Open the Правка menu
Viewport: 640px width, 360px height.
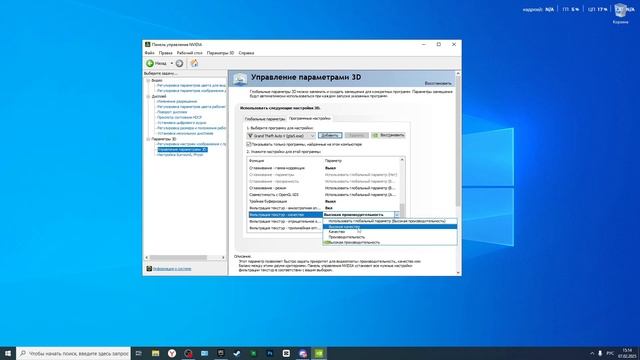[165, 53]
